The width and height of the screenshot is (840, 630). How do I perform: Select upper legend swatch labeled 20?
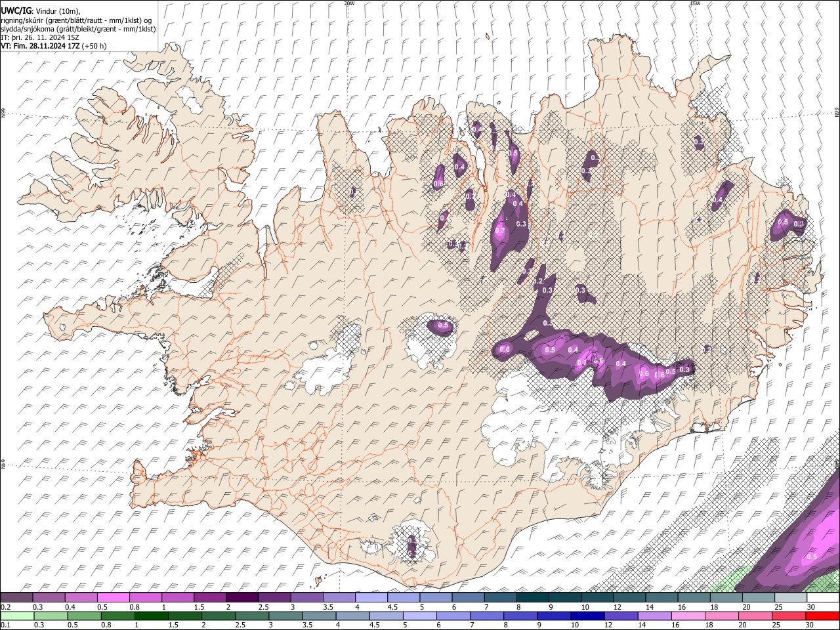(758, 597)
